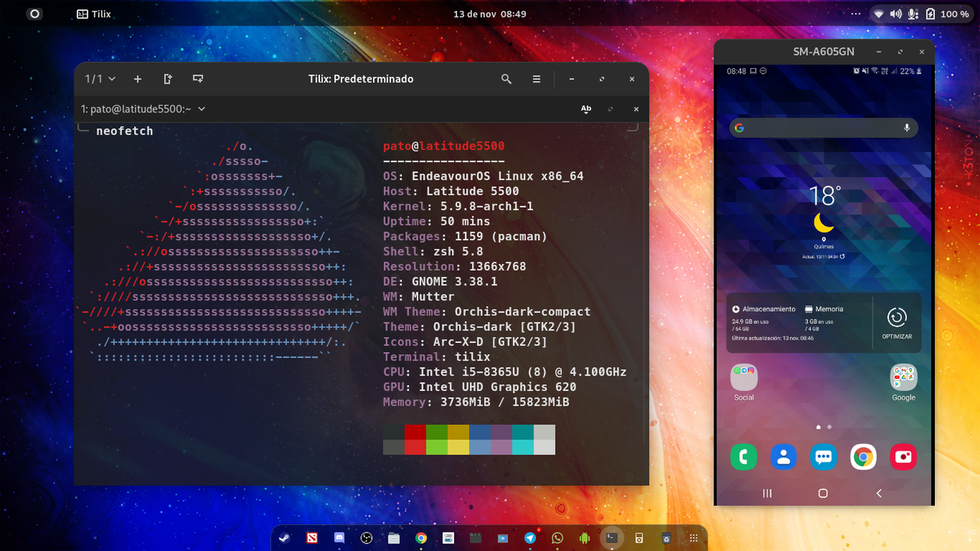Click the 'Packages: 1159 (pacman)' line
The width and height of the screenshot is (980, 551).
465,236
